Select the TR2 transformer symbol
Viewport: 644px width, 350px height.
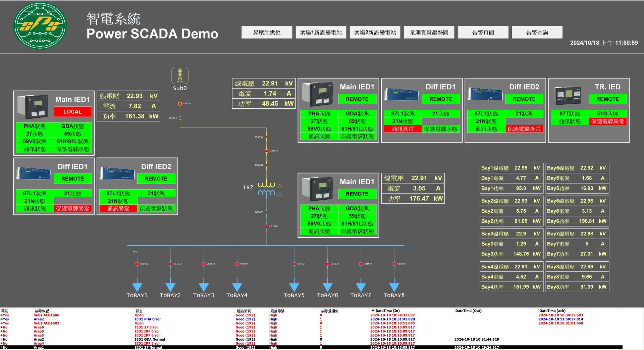(x=266, y=188)
